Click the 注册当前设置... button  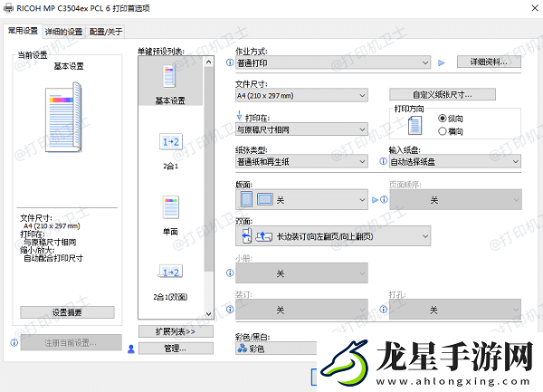point(71,343)
